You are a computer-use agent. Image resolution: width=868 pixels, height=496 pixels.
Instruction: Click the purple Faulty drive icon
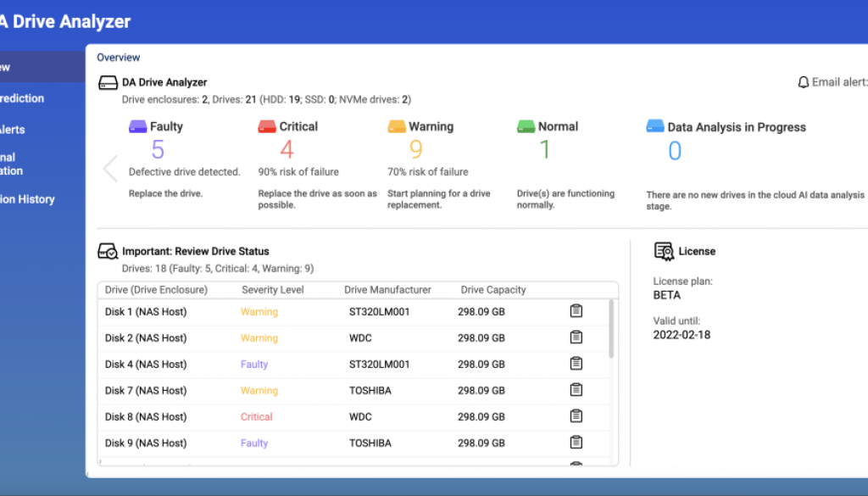pyautogui.click(x=138, y=127)
